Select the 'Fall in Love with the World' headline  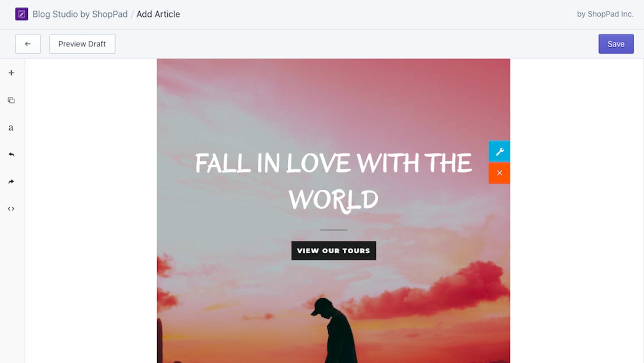[x=334, y=181]
